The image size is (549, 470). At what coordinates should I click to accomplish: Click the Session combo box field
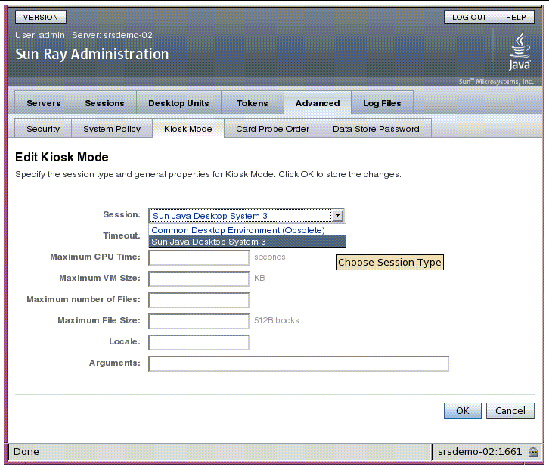pyautogui.click(x=246, y=216)
